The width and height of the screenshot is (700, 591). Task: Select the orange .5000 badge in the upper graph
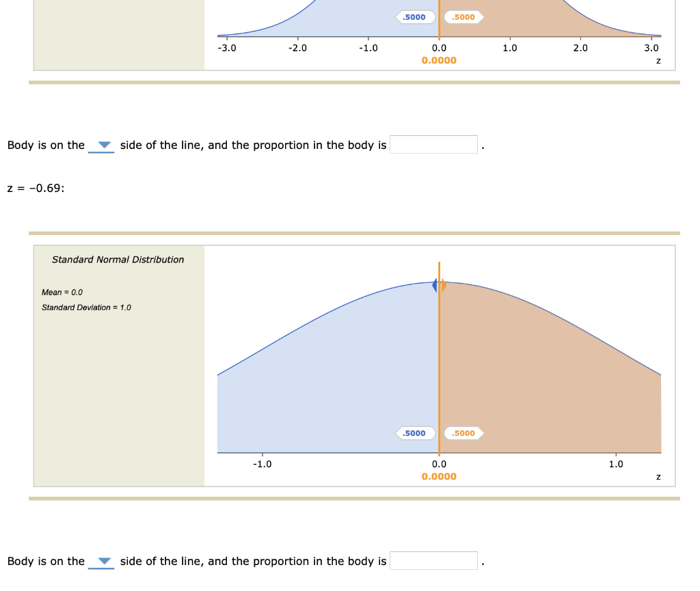pyautogui.click(x=463, y=17)
